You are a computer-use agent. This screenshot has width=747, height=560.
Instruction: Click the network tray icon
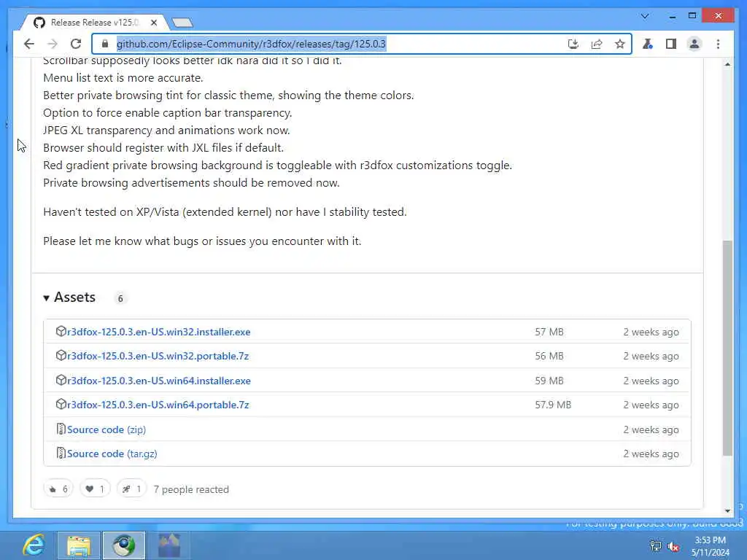tap(656, 546)
